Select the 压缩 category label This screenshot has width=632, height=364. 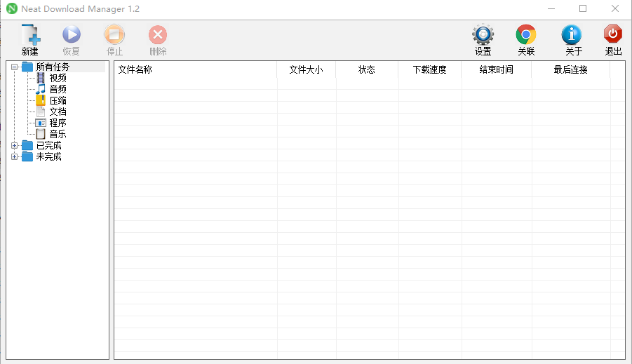58,100
